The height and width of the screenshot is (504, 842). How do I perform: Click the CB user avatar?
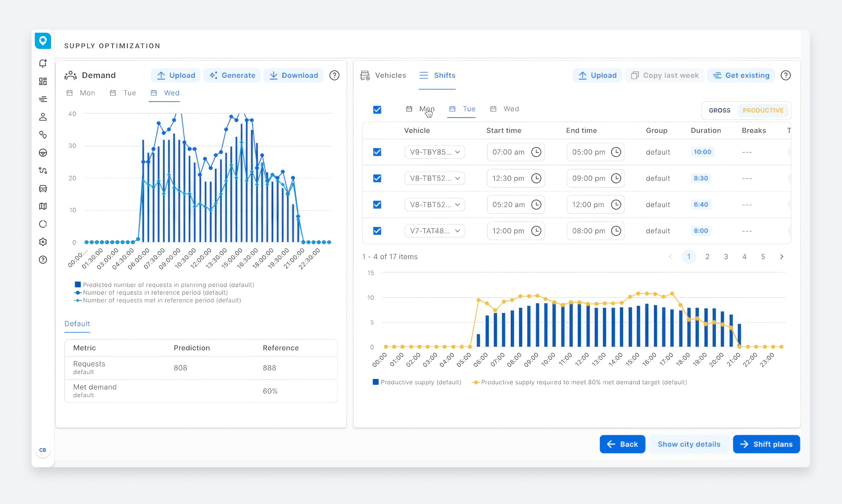[x=42, y=450]
